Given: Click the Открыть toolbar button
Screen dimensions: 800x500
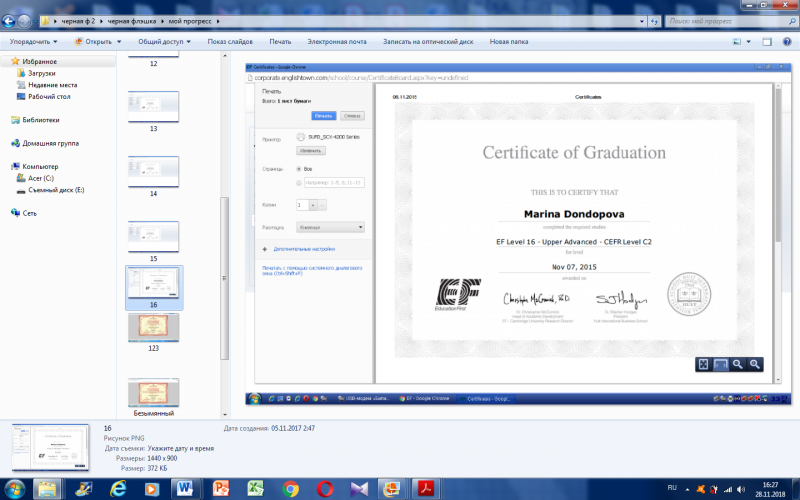Looking at the screenshot, I should 93,42.
